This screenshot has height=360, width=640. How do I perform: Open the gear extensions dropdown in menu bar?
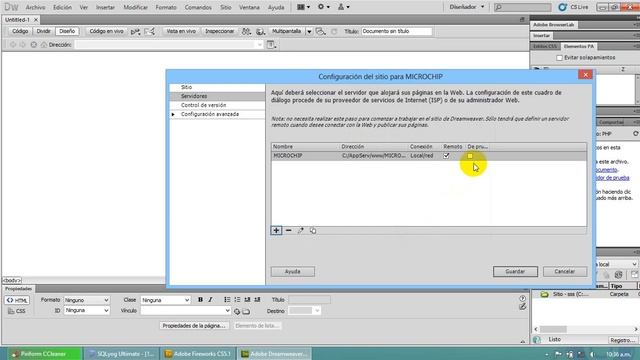pyautogui.click(x=324, y=7)
